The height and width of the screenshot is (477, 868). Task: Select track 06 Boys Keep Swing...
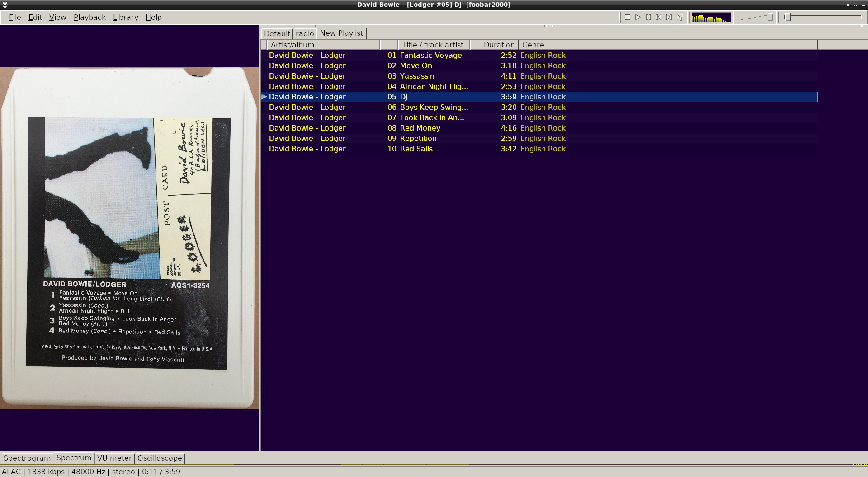539,107
